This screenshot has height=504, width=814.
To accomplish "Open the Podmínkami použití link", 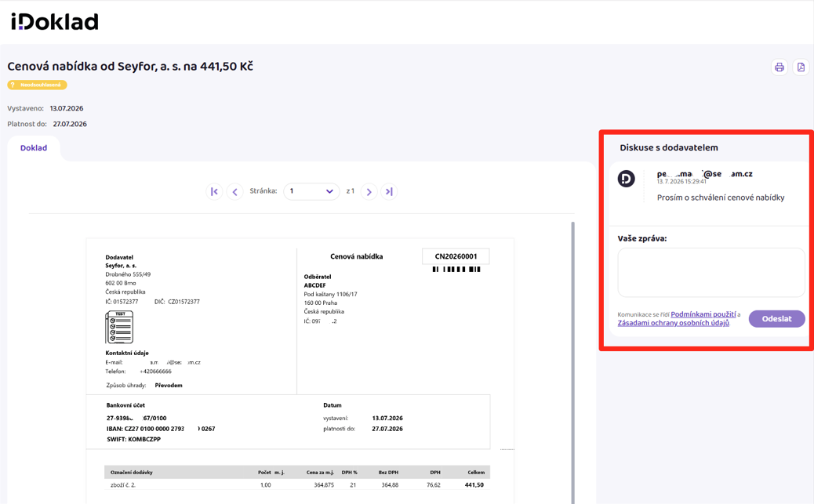I will [703, 314].
